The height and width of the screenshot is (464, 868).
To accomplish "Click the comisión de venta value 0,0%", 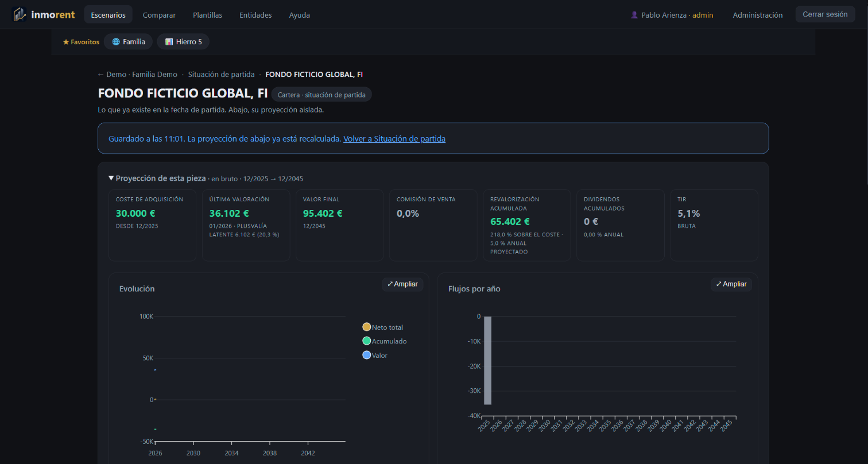I will click(x=408, y=213).
